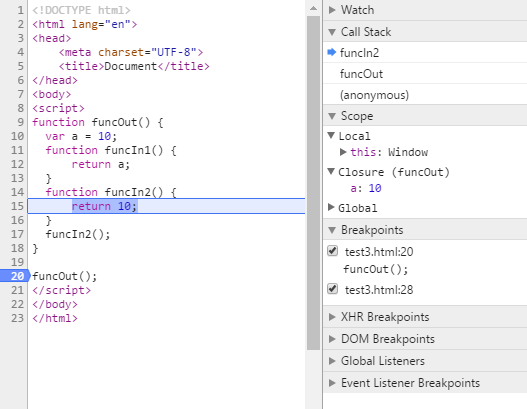
Task: Expand the Global scope
Action: (x=331, y=207)
